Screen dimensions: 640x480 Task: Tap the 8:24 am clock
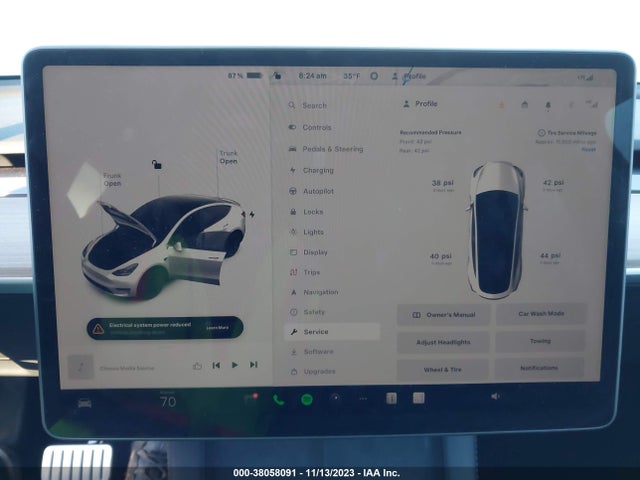[x=312, y=76]
